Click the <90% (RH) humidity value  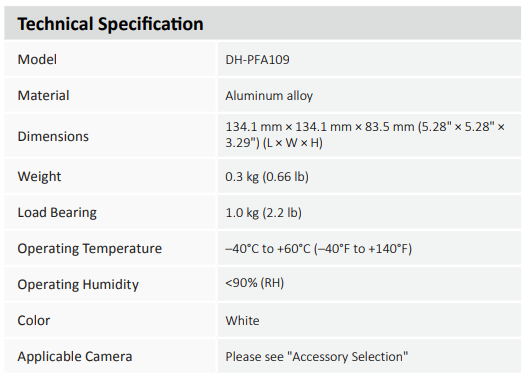pyautogui.click(x=255, y=283)
